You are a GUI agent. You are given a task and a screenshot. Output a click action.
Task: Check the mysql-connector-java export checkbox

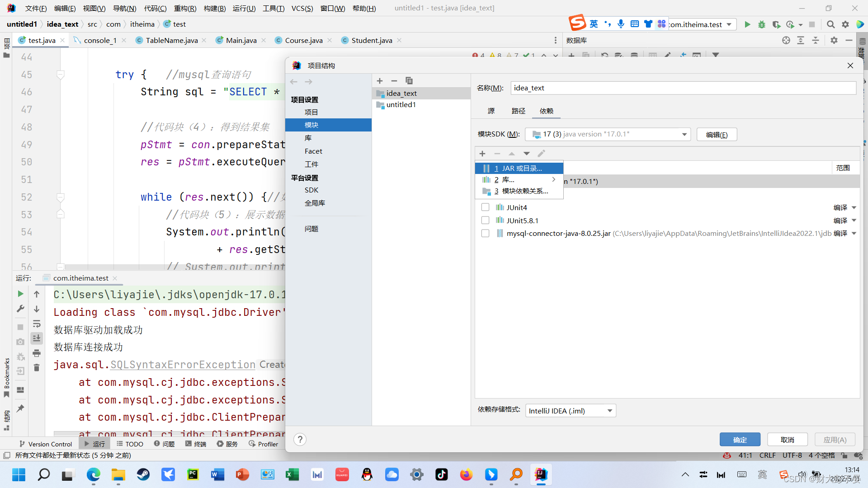[485, 234]
